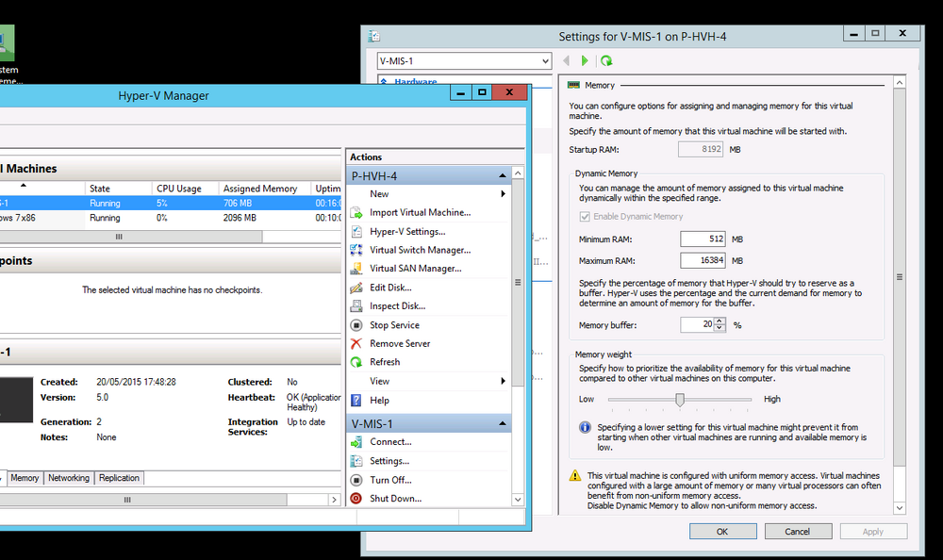Click the grey back arrow in Settings toolbar
Viewport: 943px width, 560px height.
point(566,60)
